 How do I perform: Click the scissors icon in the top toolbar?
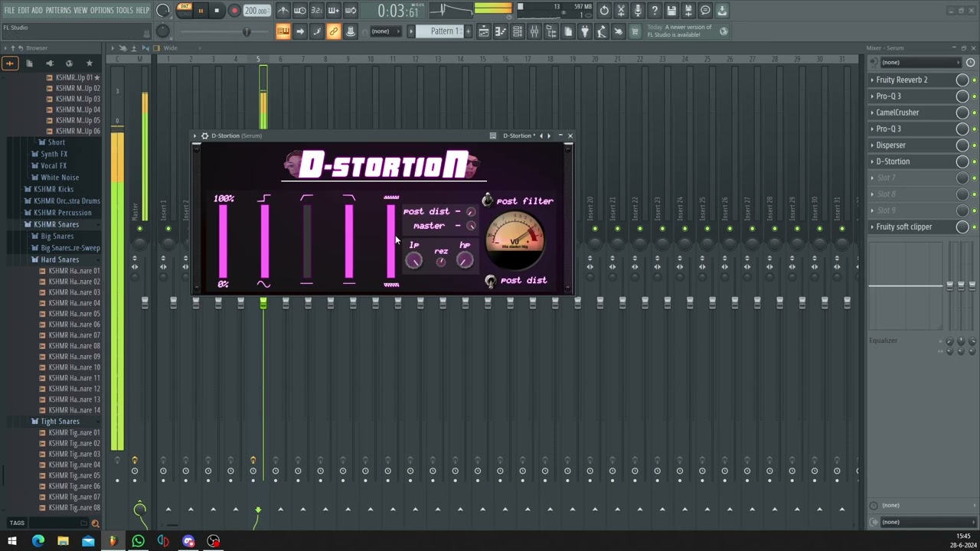621,11
